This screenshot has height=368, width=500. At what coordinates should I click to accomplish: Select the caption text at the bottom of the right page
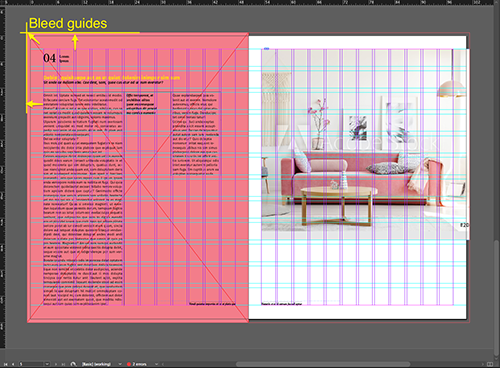click(x=282, y=304)
